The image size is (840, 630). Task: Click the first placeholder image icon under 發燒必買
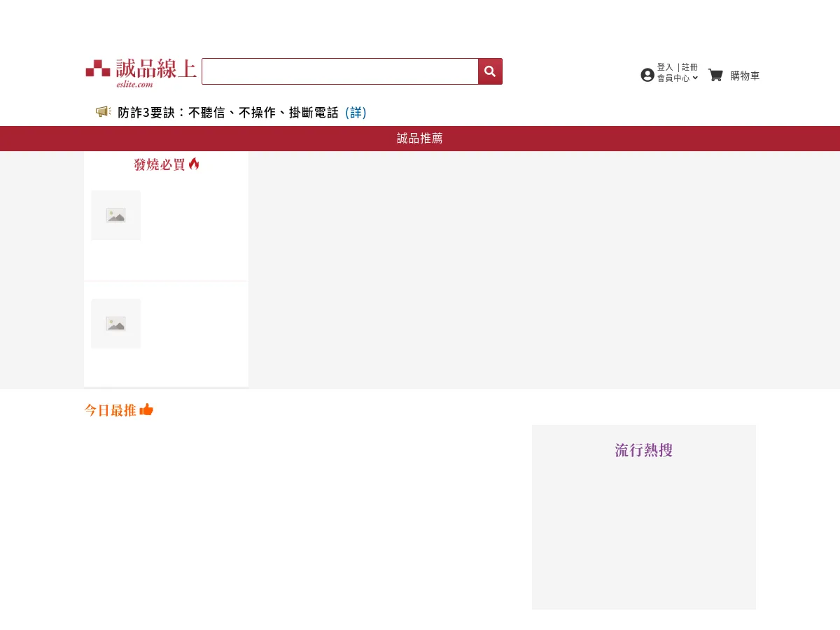point(115,215)
